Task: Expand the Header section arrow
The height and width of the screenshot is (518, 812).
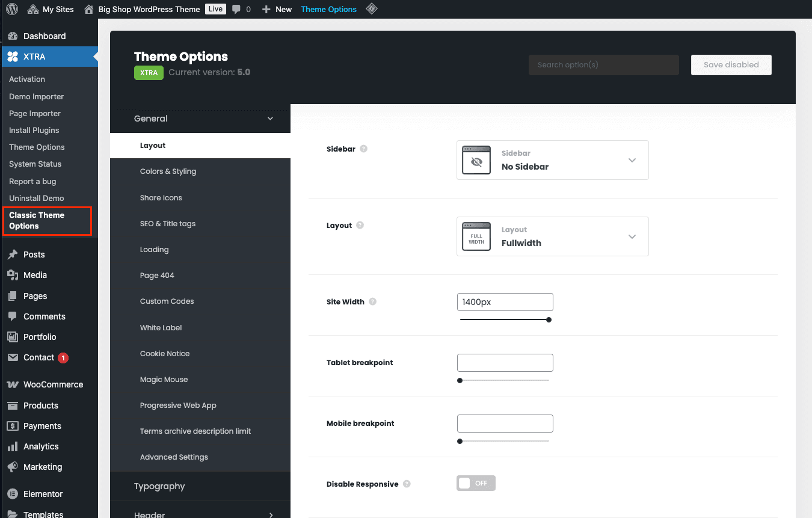Action: point(271,515)
